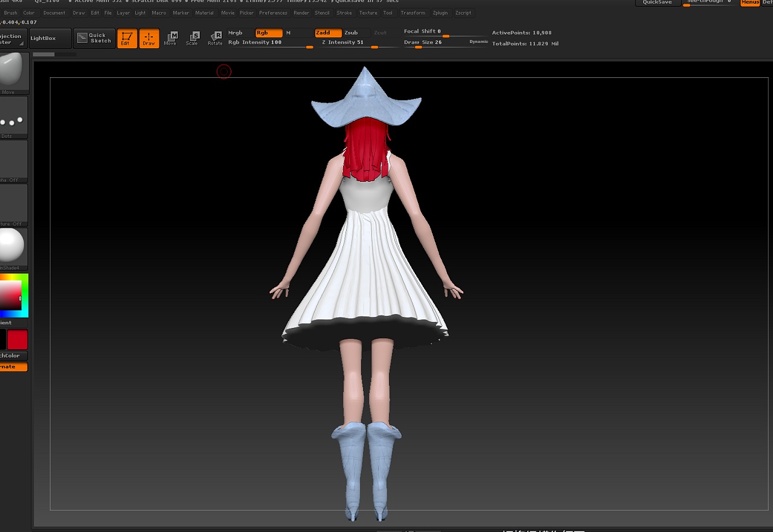This screenshot has height=532, width=773.
Task: Open the Transform menu
Action: [413, 13]
